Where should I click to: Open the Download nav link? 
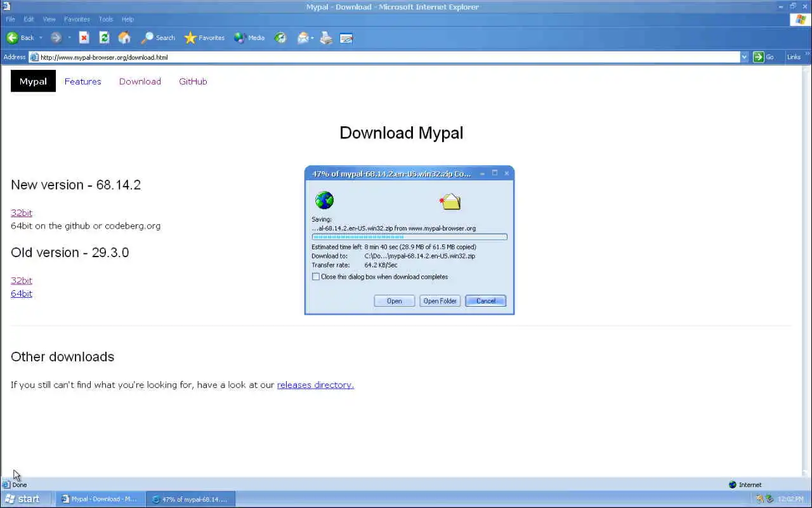[x=140, y=81]
